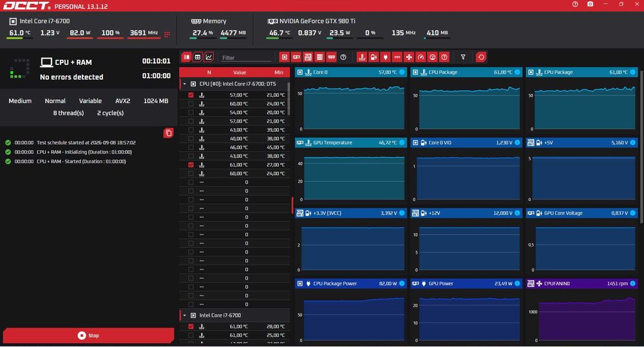Image resolution: width=644 pixels, height=347 pixels.
Task: Click the AVX2 instruction set setting
Action: point(123,100)
